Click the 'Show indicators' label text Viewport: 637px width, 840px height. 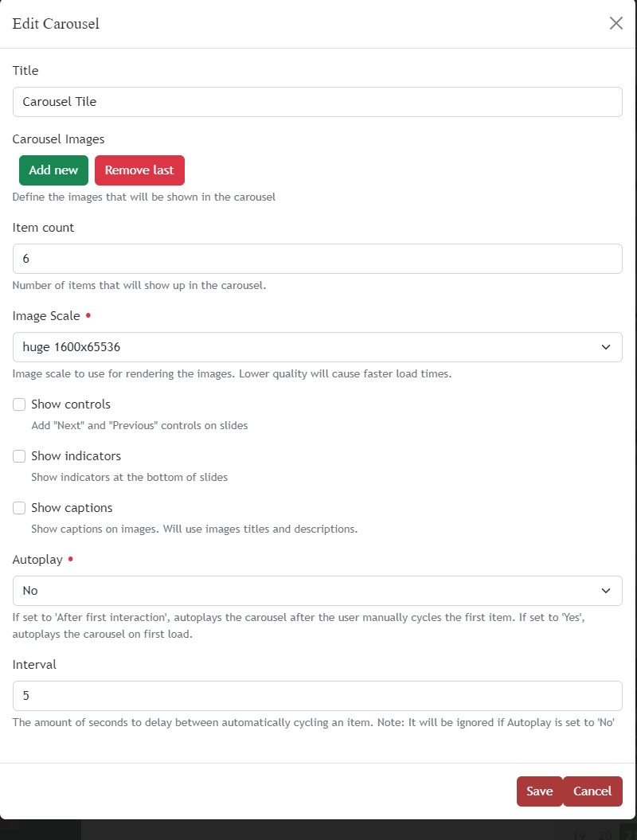tap(76, 456)
